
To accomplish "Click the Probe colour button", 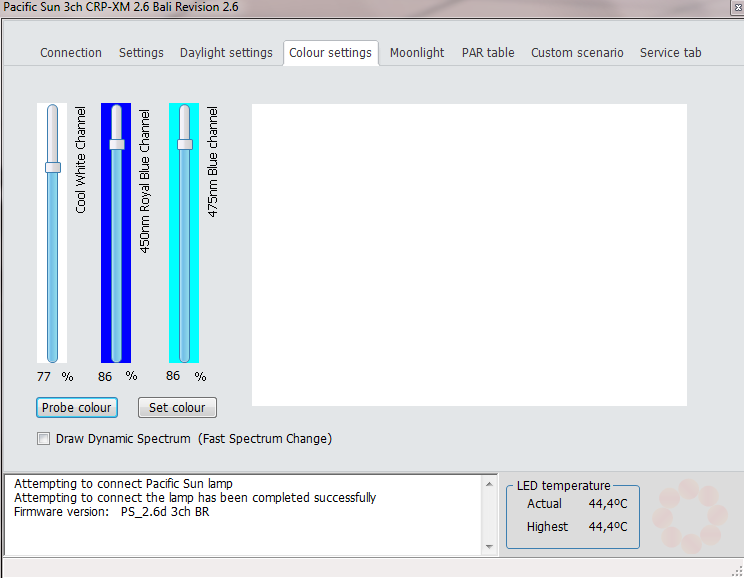I will (x=77, y=408).
